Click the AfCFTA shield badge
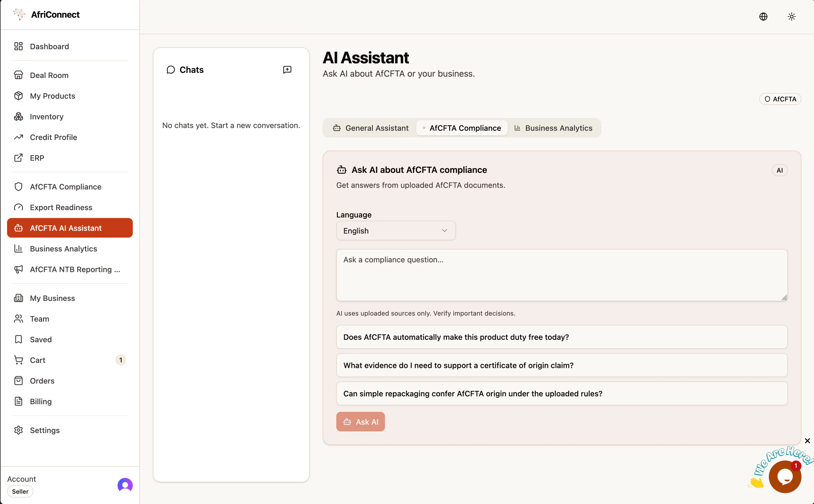Image resolution: width=814 pixels, height=504 pixels. point(780,99)
